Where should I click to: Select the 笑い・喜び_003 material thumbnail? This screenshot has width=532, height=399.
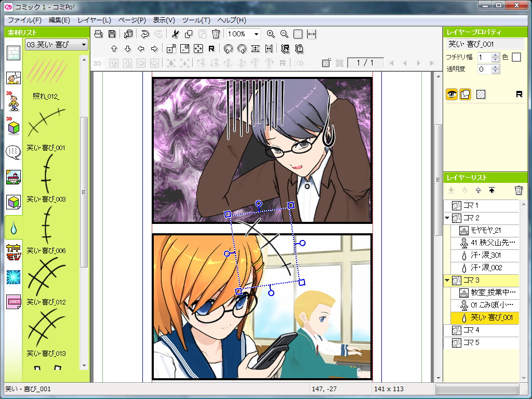coord(46,174)
